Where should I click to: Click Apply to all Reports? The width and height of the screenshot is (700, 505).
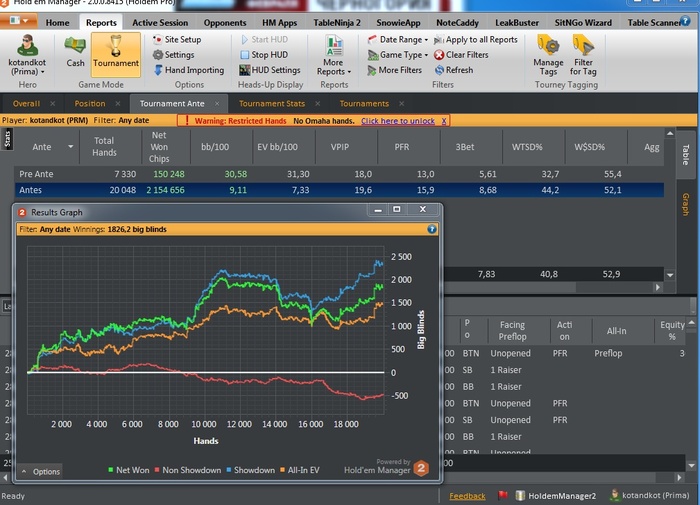coord(475,39)
